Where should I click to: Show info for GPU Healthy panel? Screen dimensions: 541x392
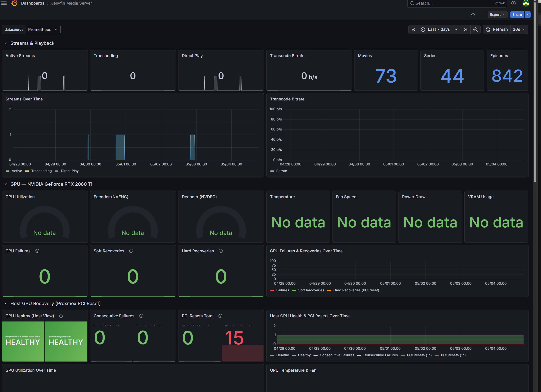pyautogui.click(x=61, y=316)
